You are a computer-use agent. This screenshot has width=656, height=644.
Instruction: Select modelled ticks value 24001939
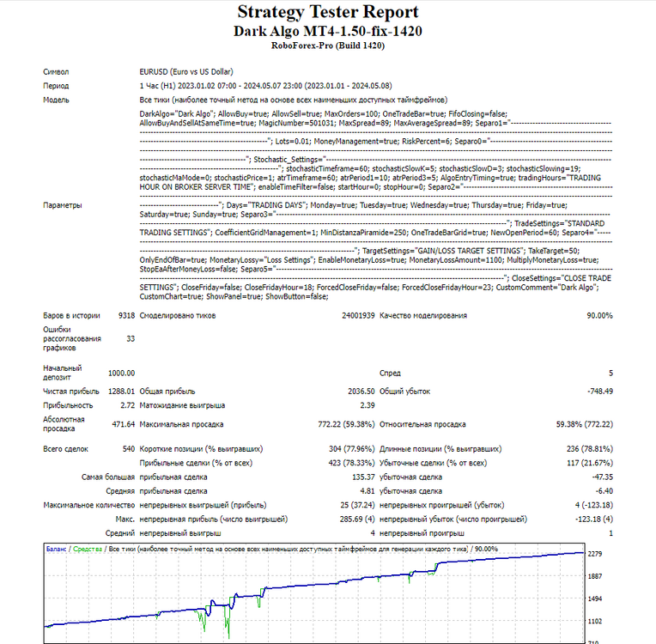click(358, 315)
